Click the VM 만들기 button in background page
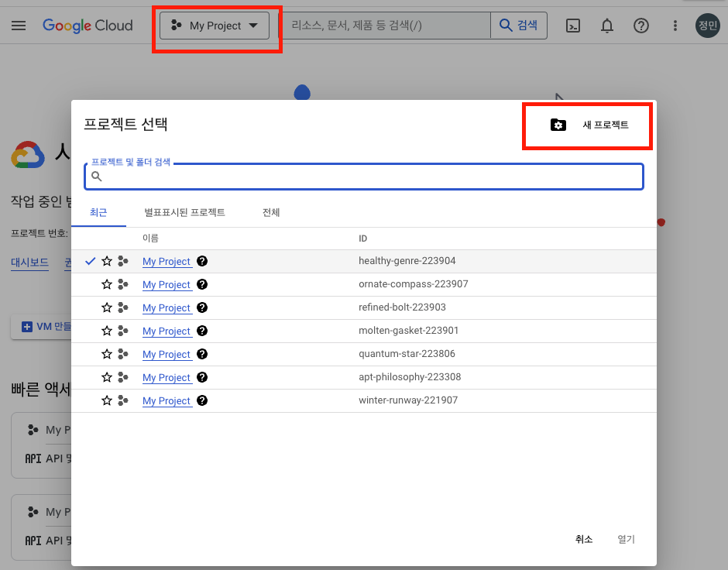 click(x=42, y=327)
